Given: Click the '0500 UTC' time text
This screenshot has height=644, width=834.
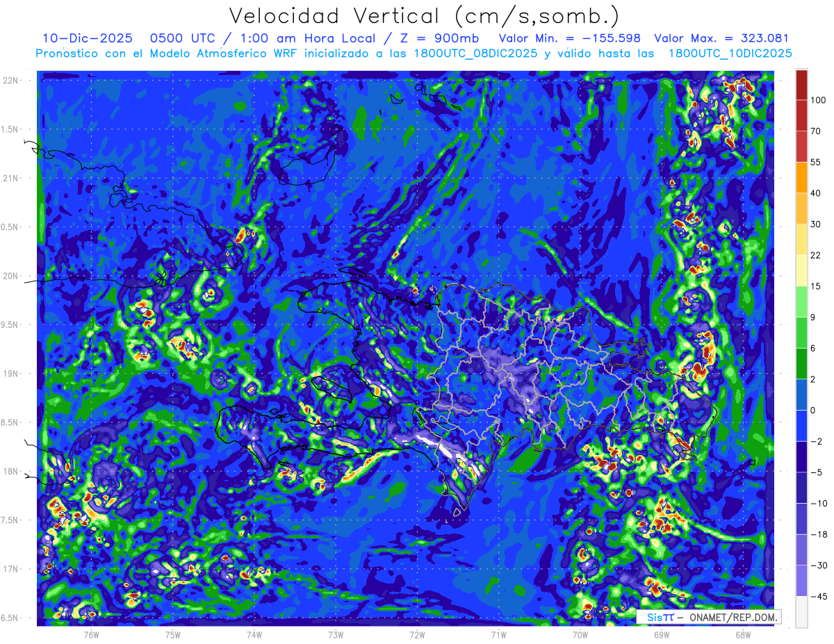Looking at the screenshot, I should [x=184, y=38].
